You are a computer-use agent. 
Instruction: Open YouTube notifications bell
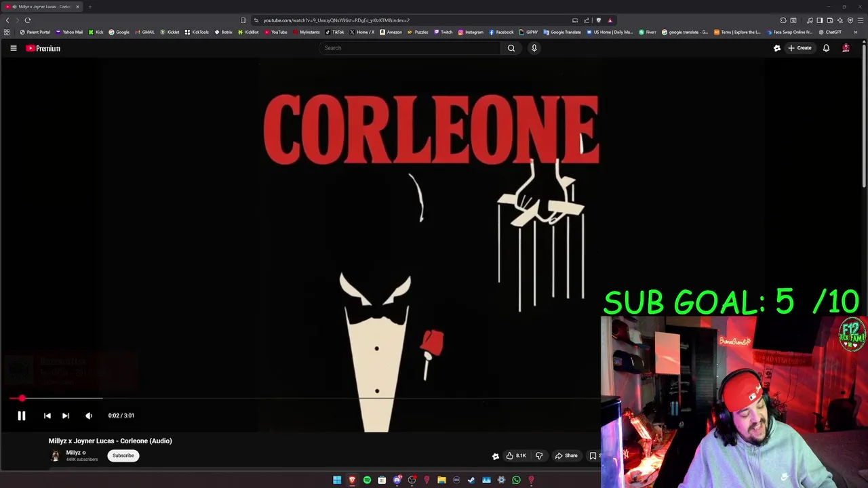click(826, 48)
